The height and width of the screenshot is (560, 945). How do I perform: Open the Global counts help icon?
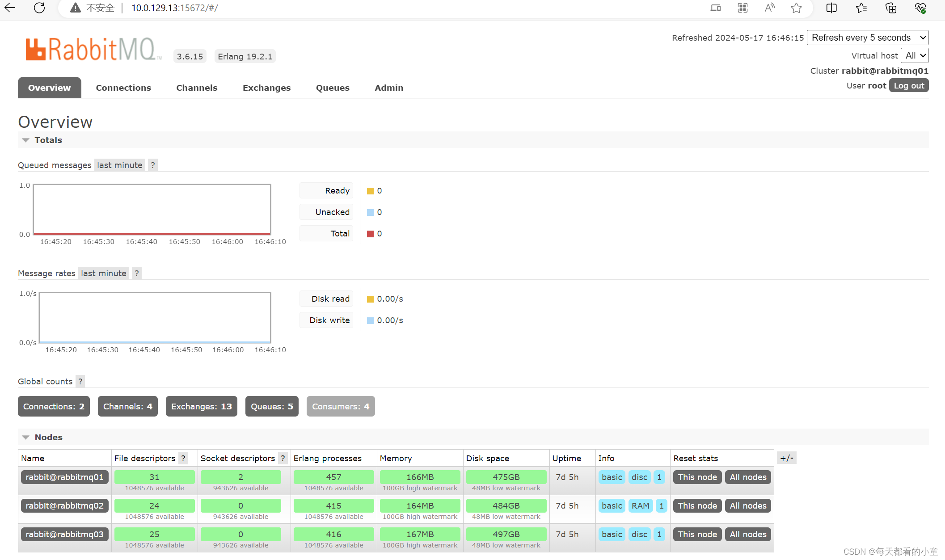click(80, 381)
